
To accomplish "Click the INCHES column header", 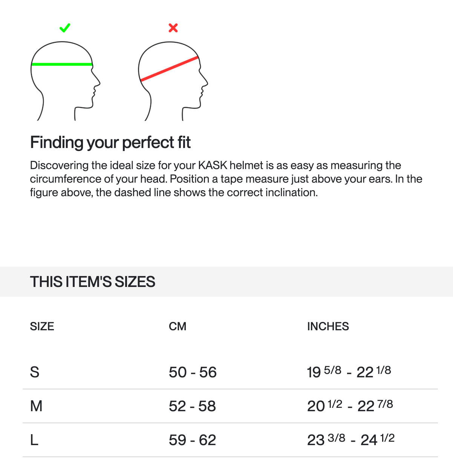I will point(328,326).
